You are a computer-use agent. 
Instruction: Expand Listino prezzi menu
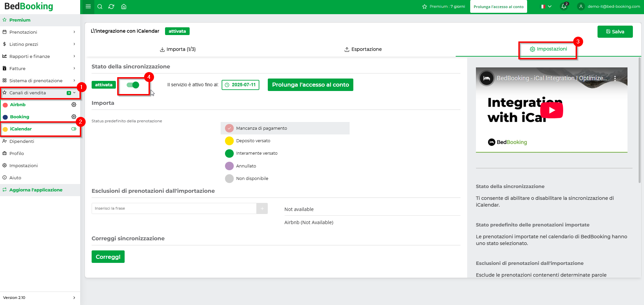40,44
